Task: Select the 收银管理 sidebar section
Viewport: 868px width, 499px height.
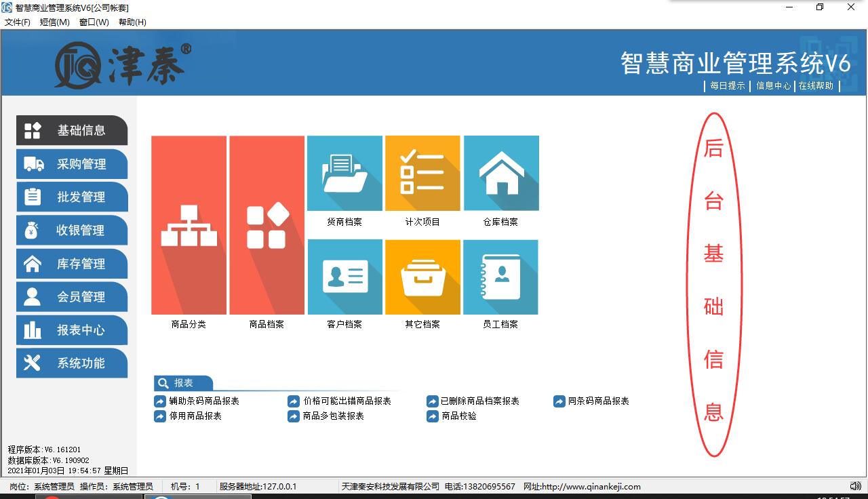Action: [72, 231]
